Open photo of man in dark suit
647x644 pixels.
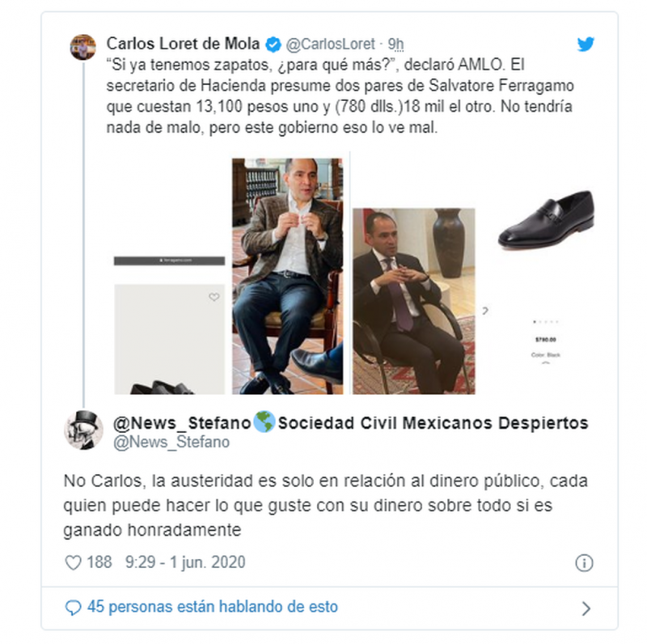[x=414, y=301]
